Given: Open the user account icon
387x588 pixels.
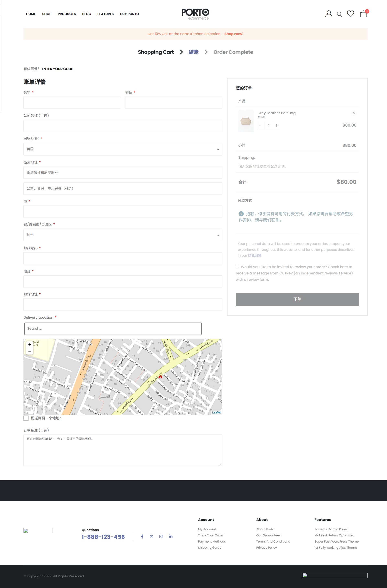Looking at the screenshot, I should click(328, 14).
